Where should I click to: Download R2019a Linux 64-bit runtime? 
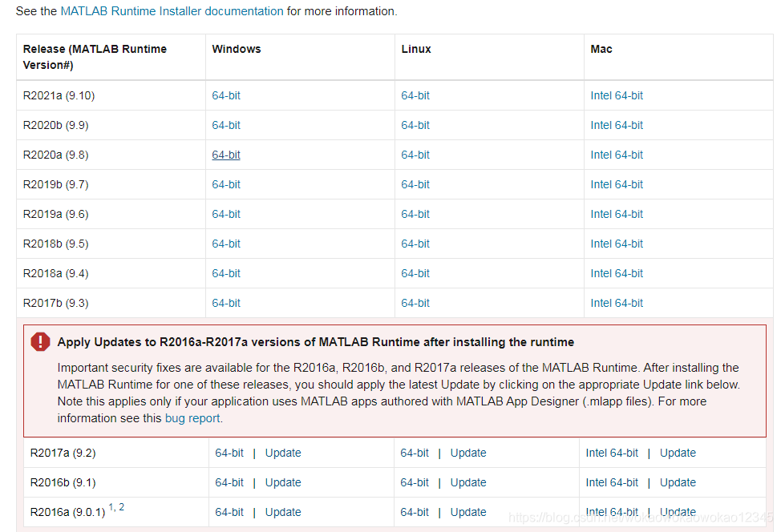click(x=415, y=214)
